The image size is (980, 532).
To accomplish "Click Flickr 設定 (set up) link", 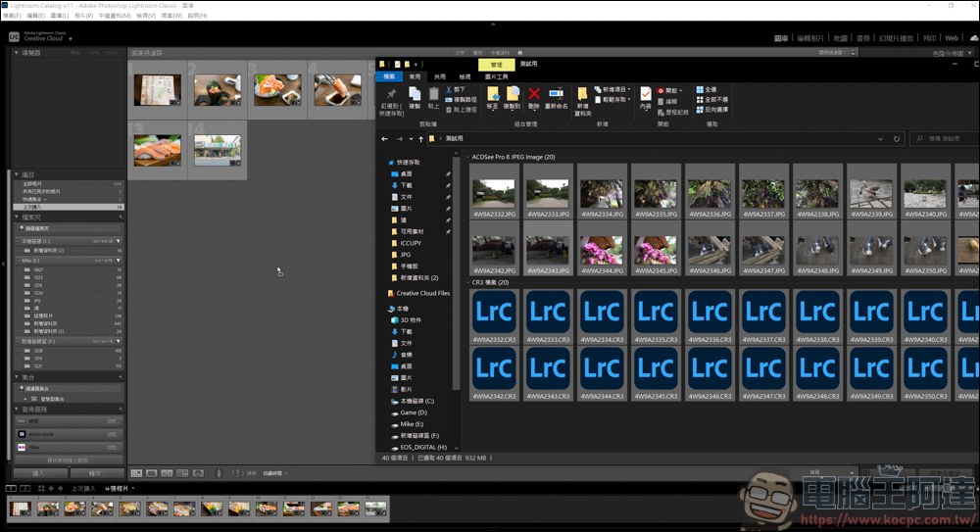I will pyautogui.click(x=112, y=448).
